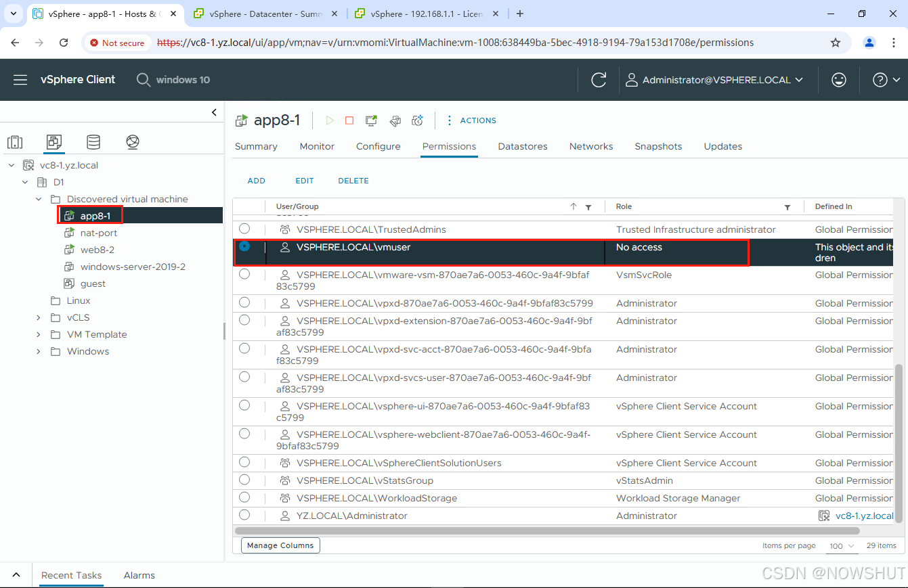The height and width of the screenshot is (588, 908).
Task: Open the Configure tab
Action: click(379, 146)
